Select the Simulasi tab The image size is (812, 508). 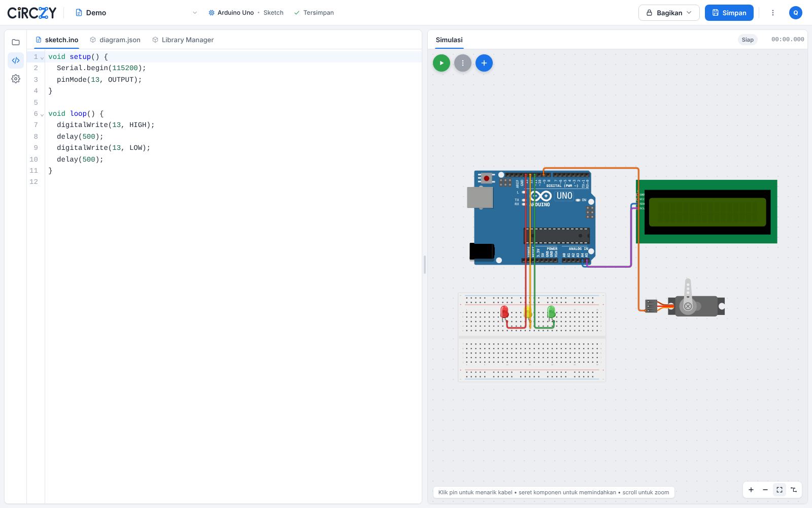click(x=449, y=40)
